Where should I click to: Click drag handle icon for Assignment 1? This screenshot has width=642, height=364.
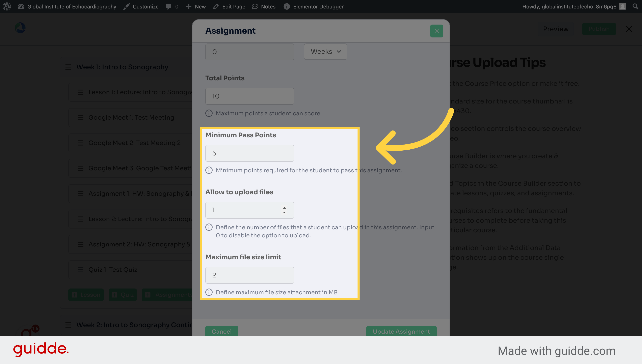tap(81, 194)
